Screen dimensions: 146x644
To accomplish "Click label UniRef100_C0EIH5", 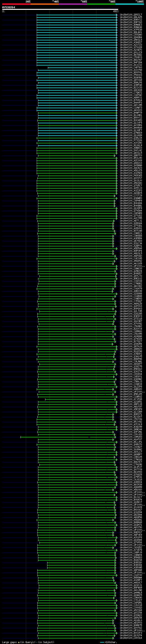I will click(131, 259).
